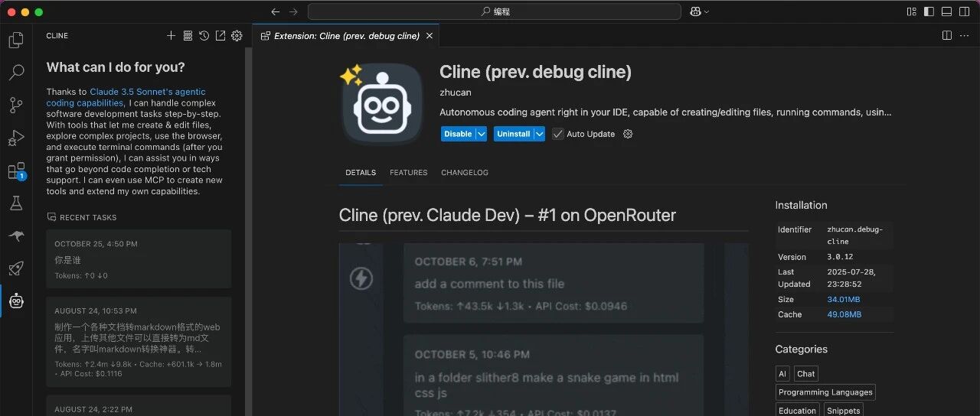Click the preview image showing task list
Image resolution: width=980 pixels, height=416 pixels.
[544, 330]
